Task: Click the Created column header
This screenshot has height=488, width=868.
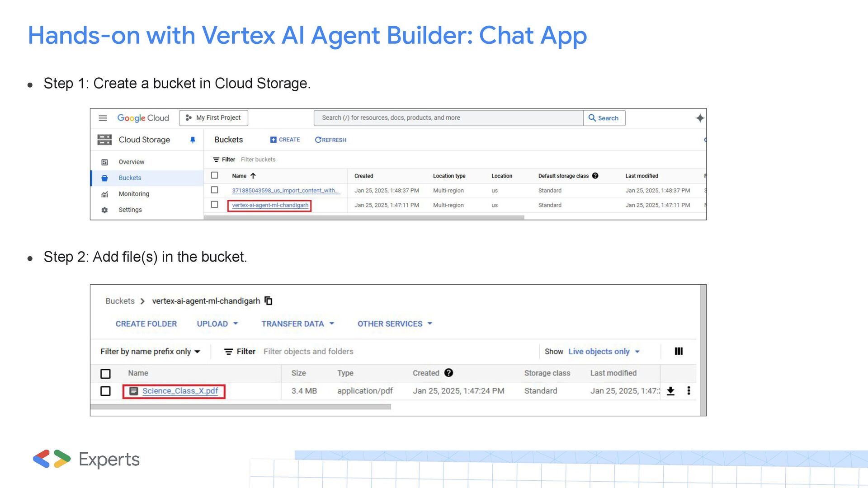Action: coord(363,176)
